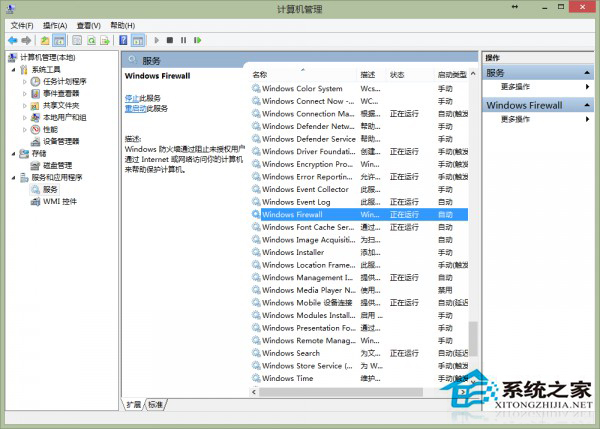Click the Refresh toolbar icon
The width and height of the screenshot is (600, 429).
91,40
